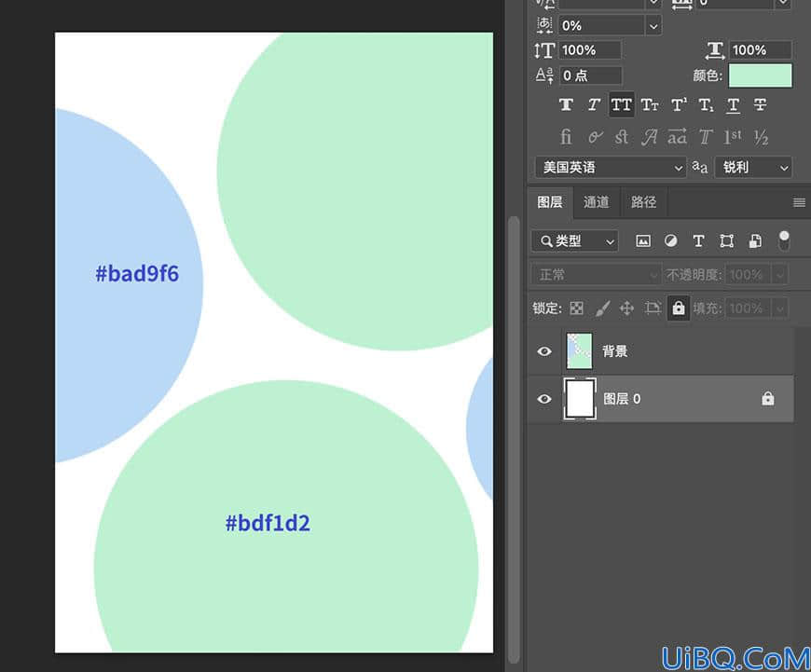
Task: Lock artboard nesting icon
Action: tap(653, 309)
